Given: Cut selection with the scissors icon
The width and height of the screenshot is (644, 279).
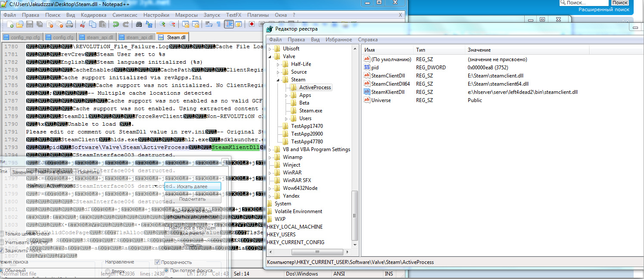Looking at the screenshot, I should pyautogui.click(x=82, y=24).
